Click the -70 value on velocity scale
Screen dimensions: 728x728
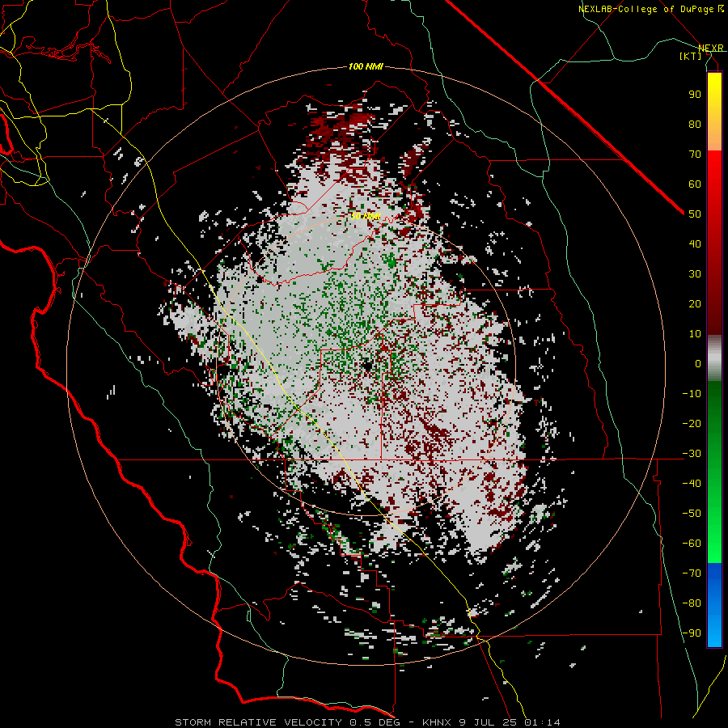coord(692,574)
